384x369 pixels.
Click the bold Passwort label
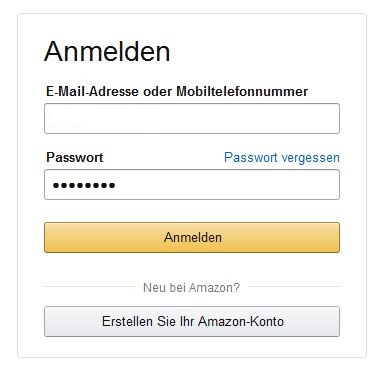tap(75, 157)
